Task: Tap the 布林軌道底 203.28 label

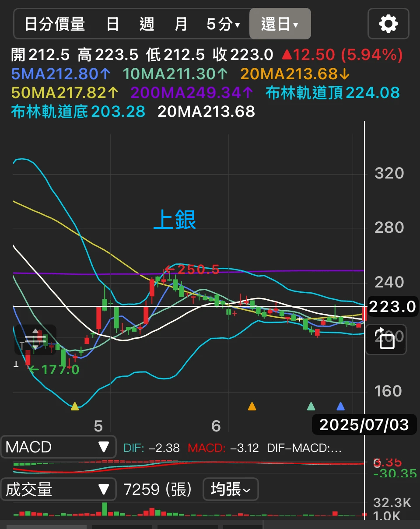Action: [78, 112]
